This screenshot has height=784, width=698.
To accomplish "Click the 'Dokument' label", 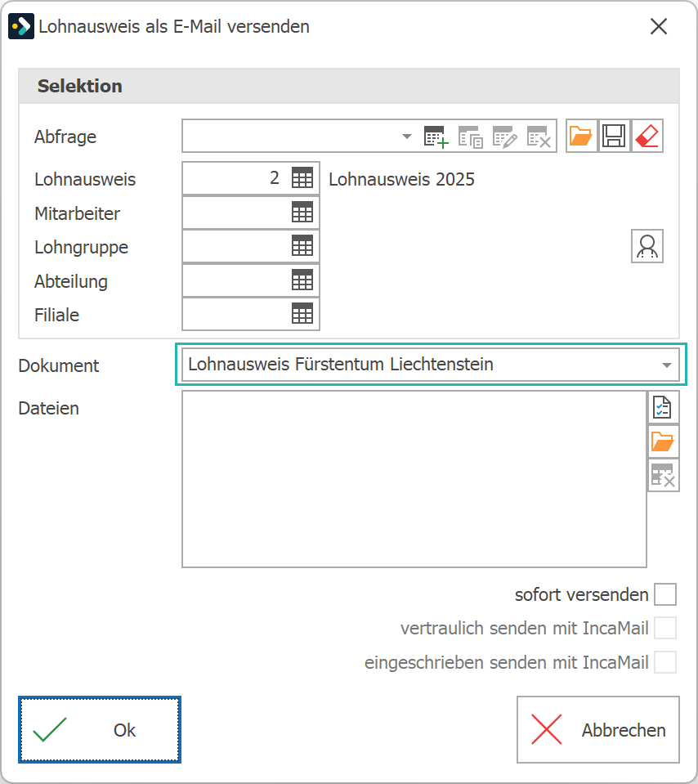I will pyautogui.click(x=59, y=365).
